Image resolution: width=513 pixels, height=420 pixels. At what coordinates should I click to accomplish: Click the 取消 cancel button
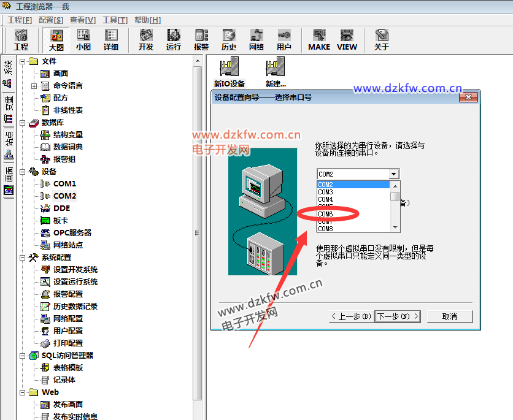coord(450,316)
